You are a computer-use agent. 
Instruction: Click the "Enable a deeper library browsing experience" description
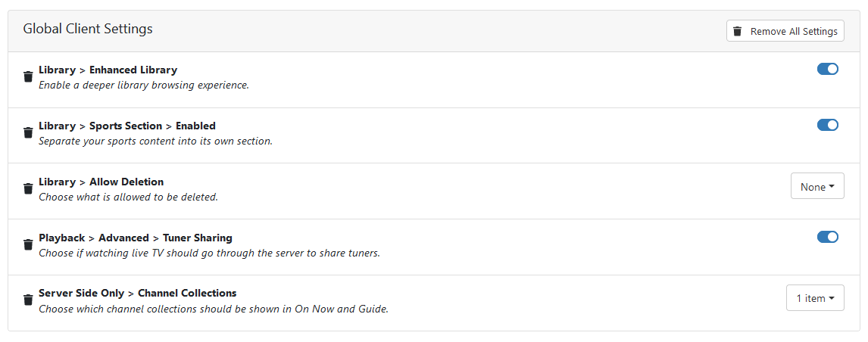point(144,85)
